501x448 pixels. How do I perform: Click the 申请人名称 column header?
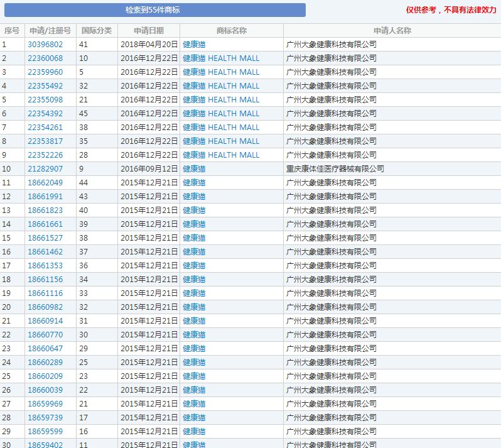point(392,31)
